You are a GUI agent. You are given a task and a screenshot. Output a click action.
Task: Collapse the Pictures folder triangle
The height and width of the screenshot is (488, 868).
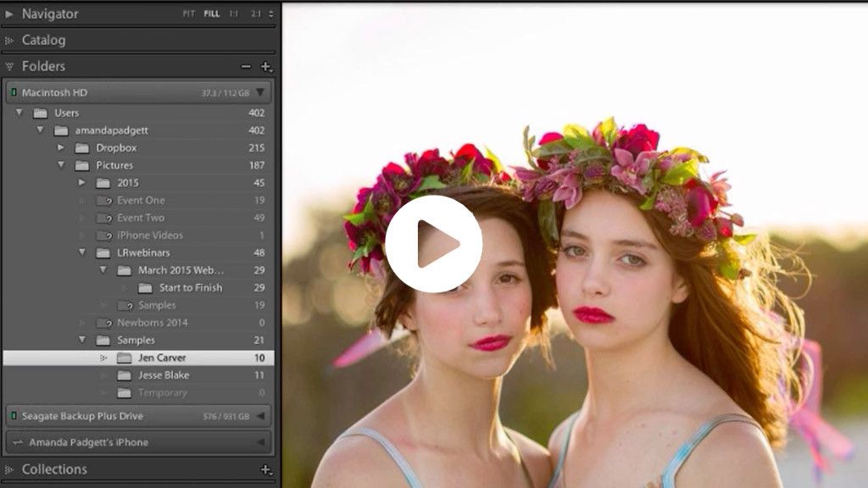click(61, 165)
